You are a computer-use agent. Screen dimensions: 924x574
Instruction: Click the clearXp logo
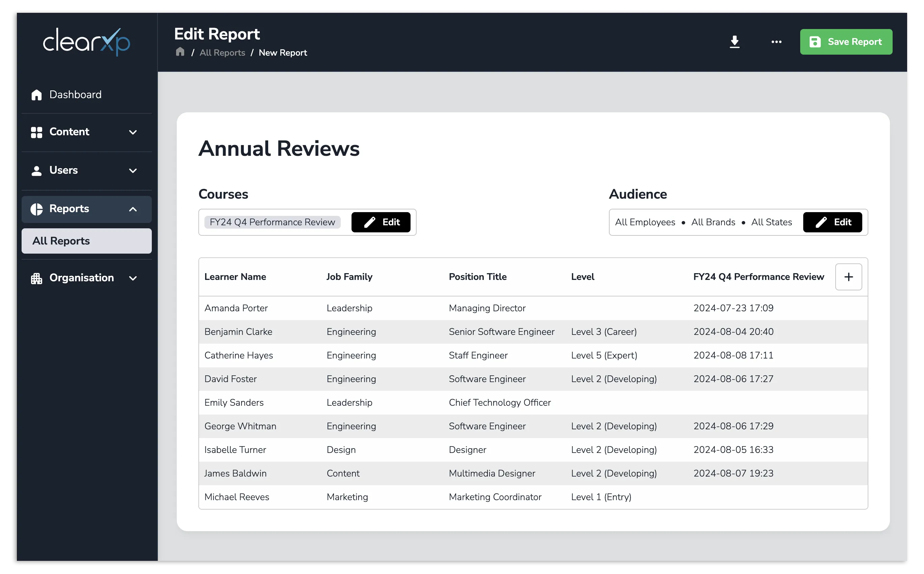(87, 42)
